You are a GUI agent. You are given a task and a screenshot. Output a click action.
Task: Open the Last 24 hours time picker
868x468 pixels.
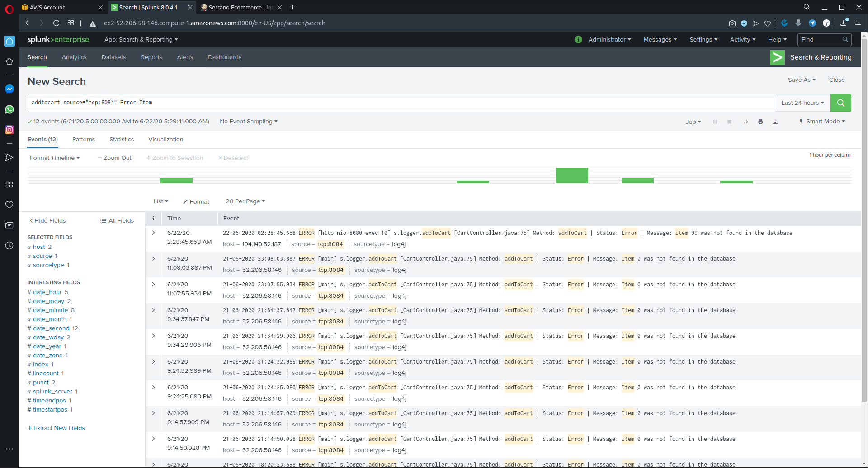point(803,103)
